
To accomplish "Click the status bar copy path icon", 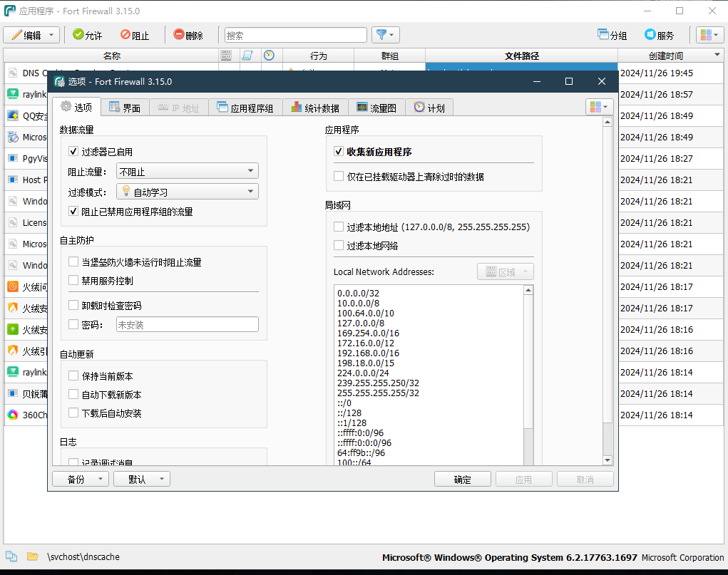I will [x=11, y=556].
